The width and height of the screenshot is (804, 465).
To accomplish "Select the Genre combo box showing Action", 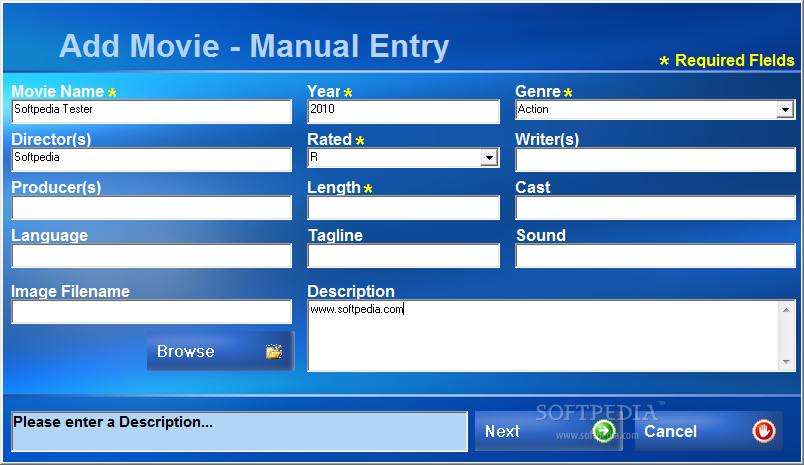I will [655, 110].
